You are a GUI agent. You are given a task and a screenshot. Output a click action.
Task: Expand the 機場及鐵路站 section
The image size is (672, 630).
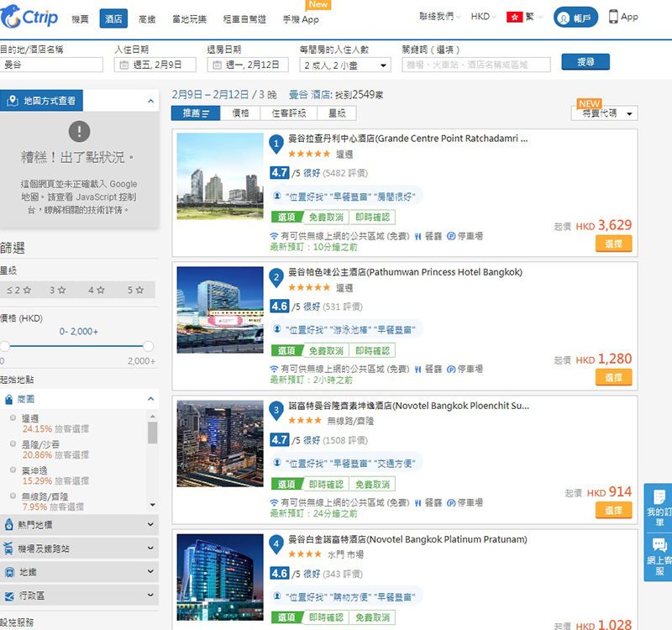[x=79, y=549]
